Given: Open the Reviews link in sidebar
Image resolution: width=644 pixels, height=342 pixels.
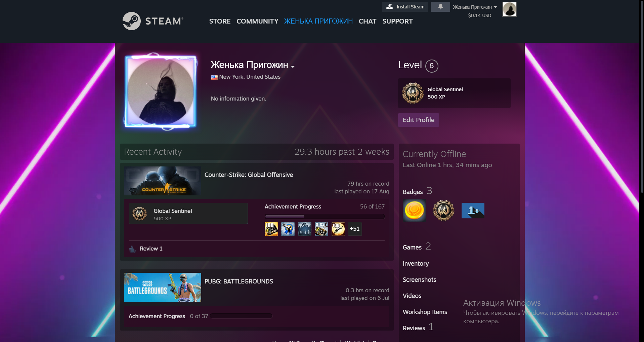Looking at the screenshot, I should pyautogui.click(x=414, y=328).
